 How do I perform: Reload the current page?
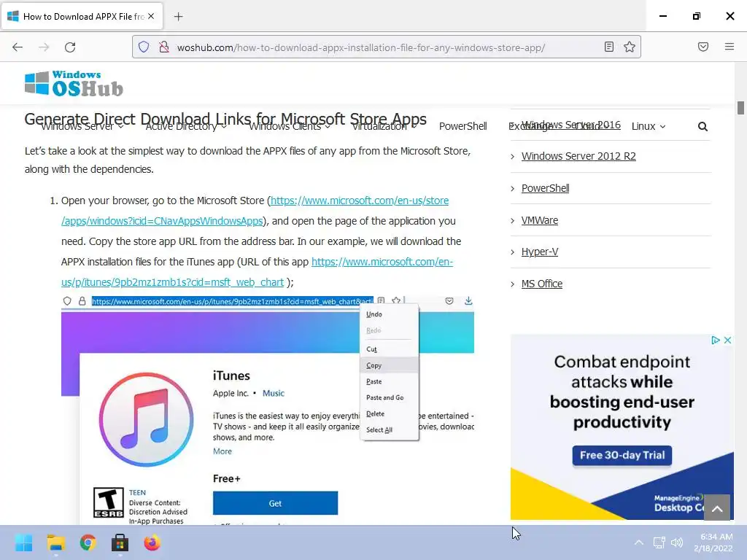click(70, 47)
